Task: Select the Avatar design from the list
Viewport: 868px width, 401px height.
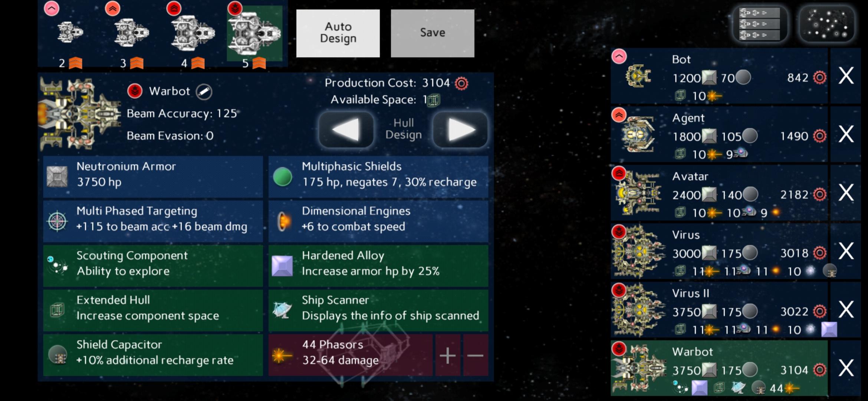Action: pos(719,193)
